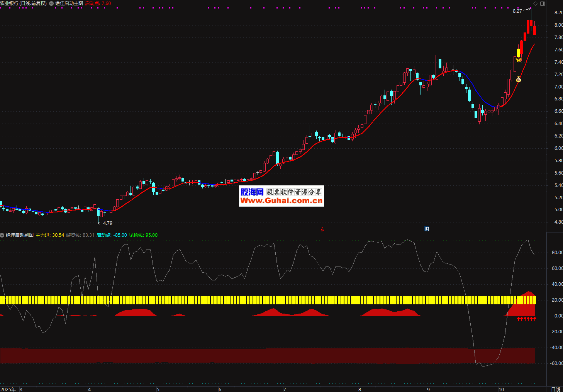The height and width of the screenshot is (392, 563).
Task: Expand the 绝佳启动主图 indicator dropdown
Action: 51,3
